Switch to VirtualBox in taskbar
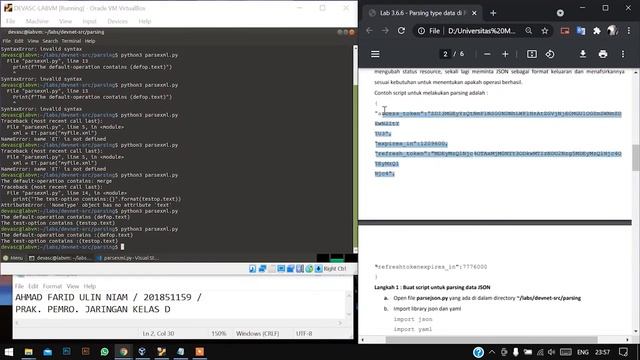The image size is (640, 360). [142, 352]
